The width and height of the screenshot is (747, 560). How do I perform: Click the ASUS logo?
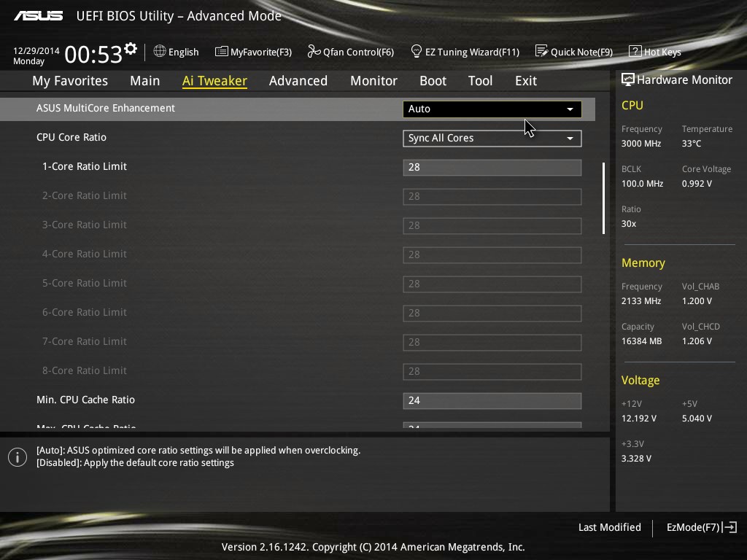pos(38,16)
